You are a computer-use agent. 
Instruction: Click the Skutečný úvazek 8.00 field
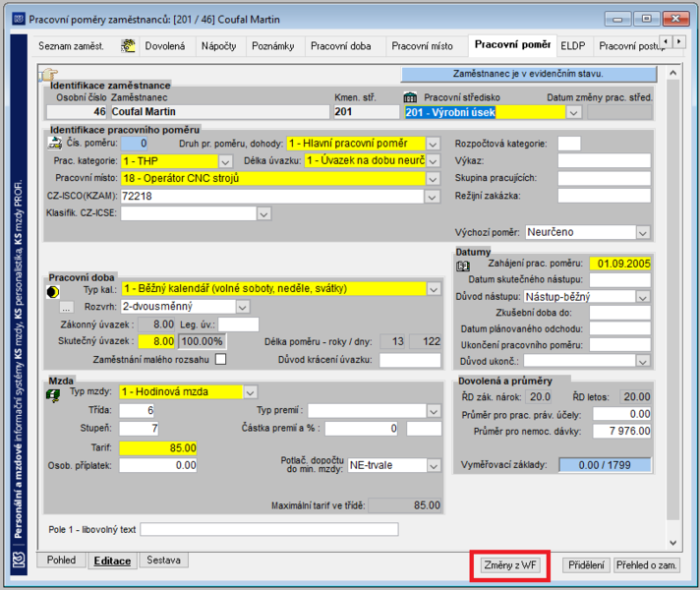(x=156, y=341)
